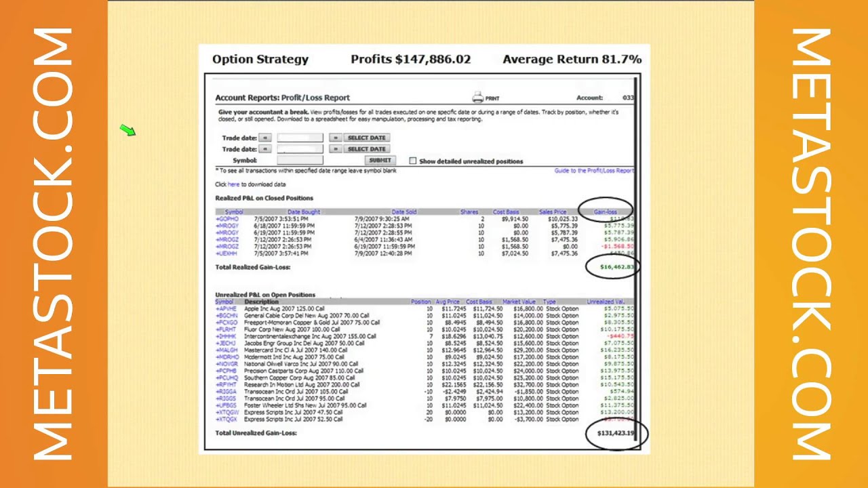Click the Shares column header

(x=469, y=212)
